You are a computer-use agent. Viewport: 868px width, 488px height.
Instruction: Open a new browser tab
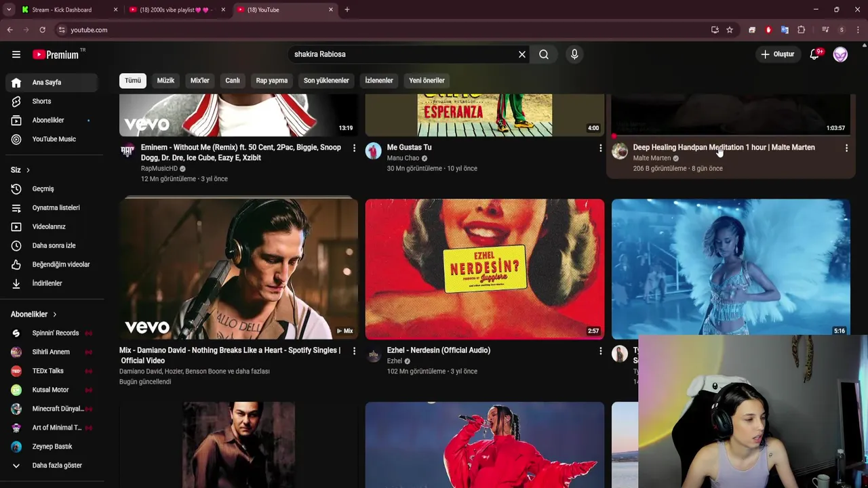(x=347, y=10)
